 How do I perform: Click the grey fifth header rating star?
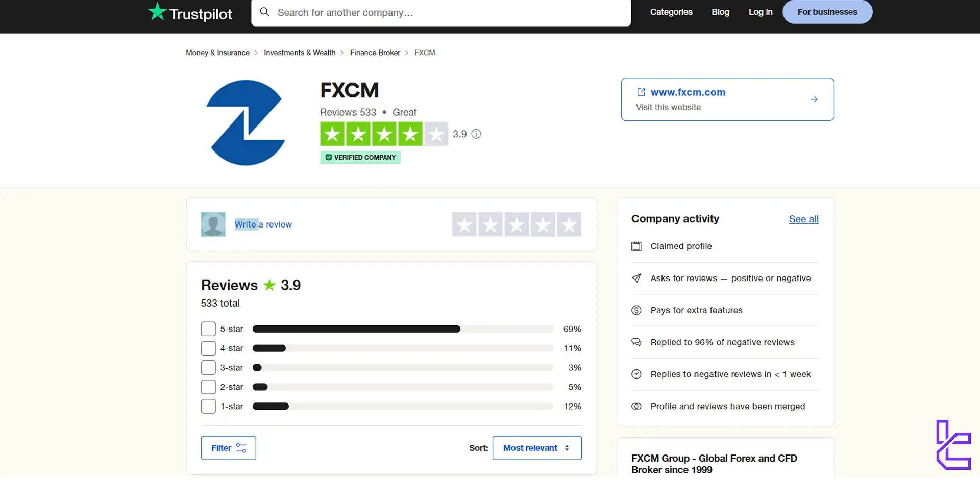click(x=436, y=134)
